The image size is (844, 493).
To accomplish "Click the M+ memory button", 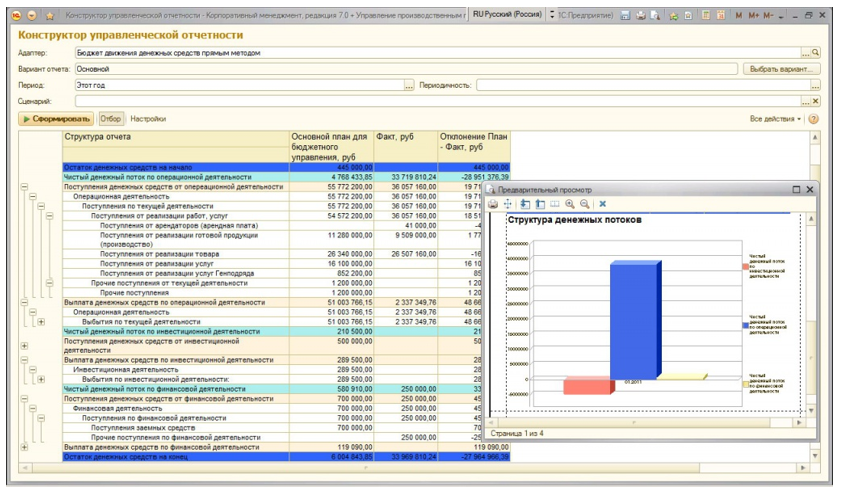I will pyautogui.click(x=754, y=16).
